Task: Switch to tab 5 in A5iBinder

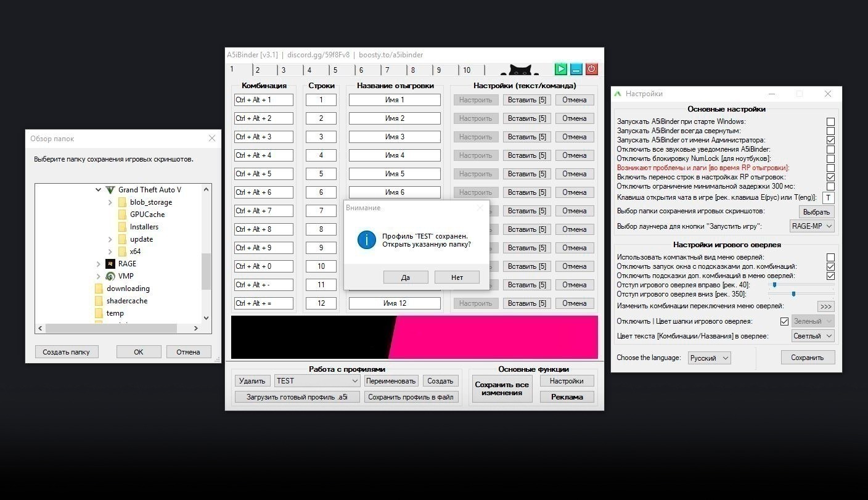Action: [x=342, y=70]
